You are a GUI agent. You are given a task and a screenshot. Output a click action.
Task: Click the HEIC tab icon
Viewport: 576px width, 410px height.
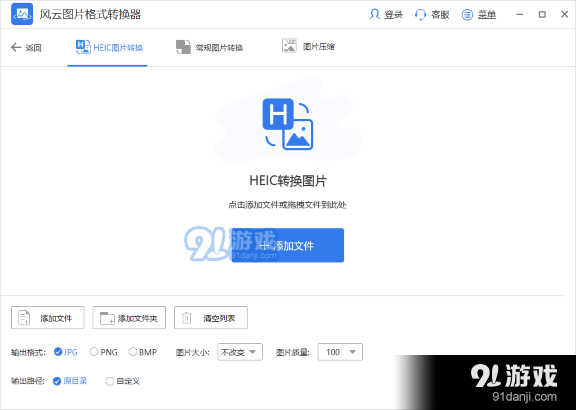point(83,47)
